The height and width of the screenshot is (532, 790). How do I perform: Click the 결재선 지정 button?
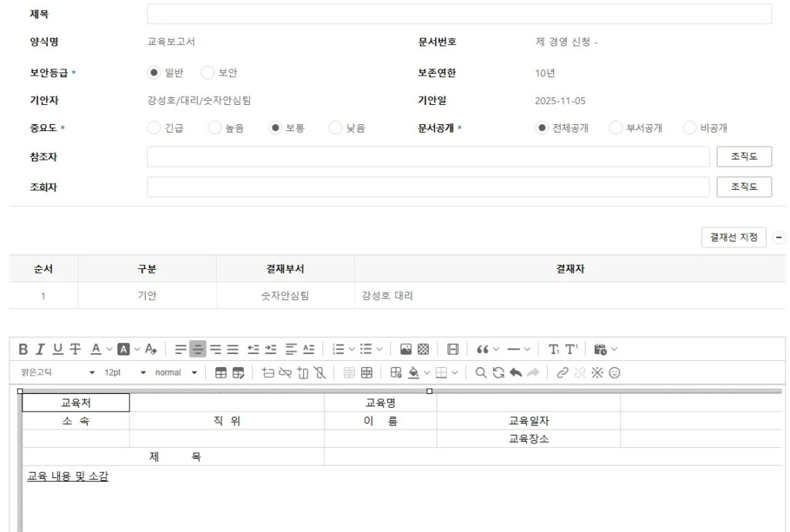click(734, 237)
